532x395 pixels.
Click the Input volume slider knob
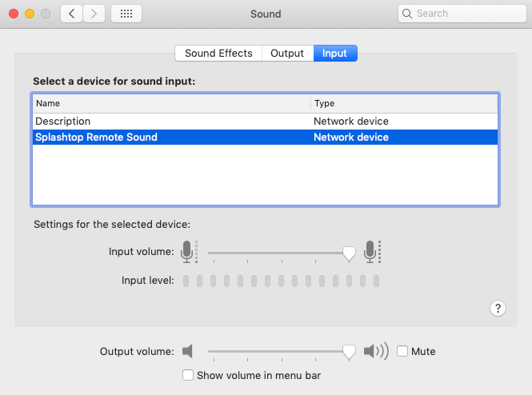click(x=349, y=253)
